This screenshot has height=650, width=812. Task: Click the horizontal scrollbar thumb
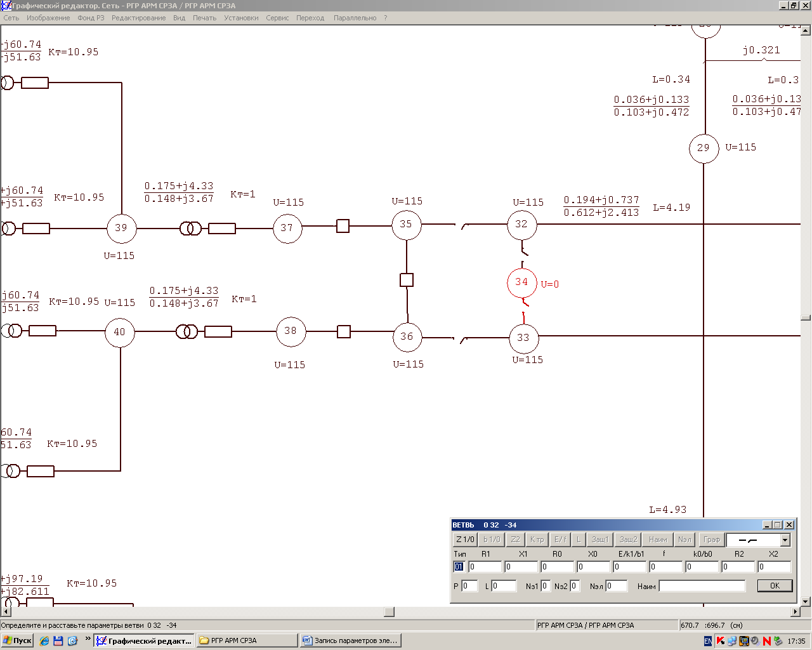coord(390,612)
